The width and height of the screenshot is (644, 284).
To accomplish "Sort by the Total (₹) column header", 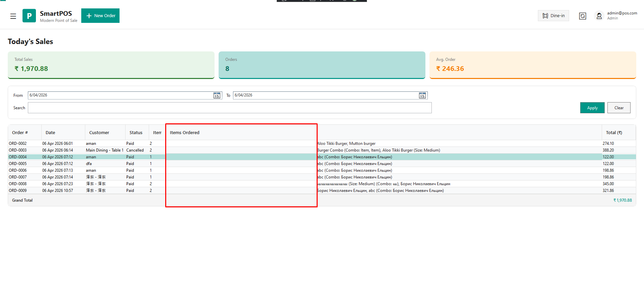I will pos(614,133).
